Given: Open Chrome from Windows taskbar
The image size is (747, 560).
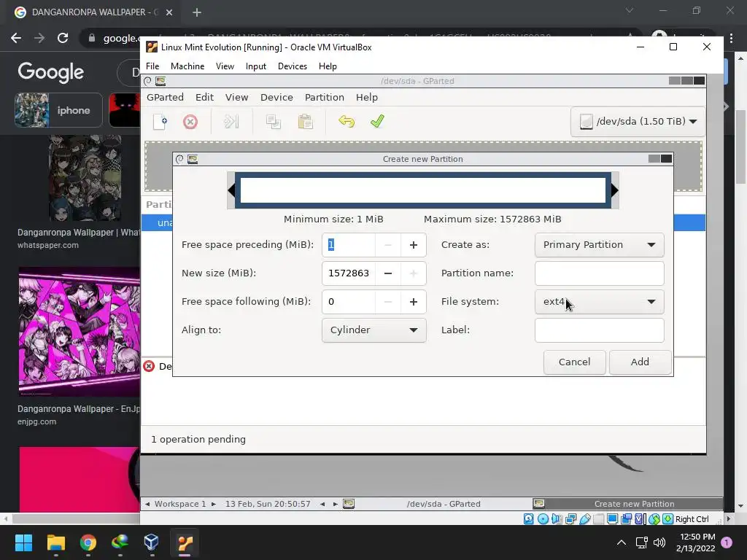Looking at the screenshot, I should 88,542.
